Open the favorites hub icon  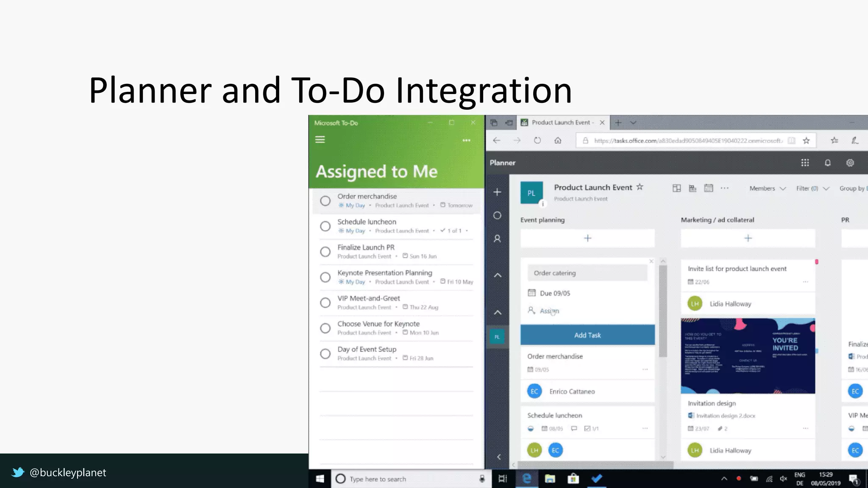[x=834, y=140]
